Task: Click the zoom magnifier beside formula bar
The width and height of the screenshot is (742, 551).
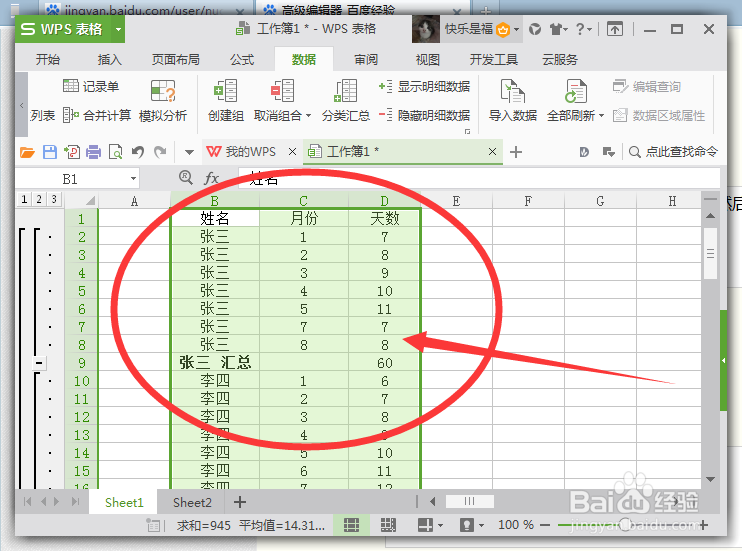Action: coord(186,178)
